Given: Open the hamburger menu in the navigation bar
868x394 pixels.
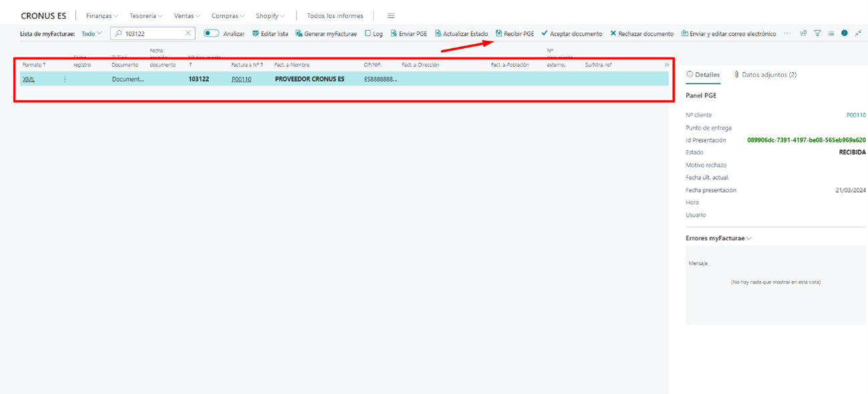Looking at the screenshot, I should coord(391,16).
